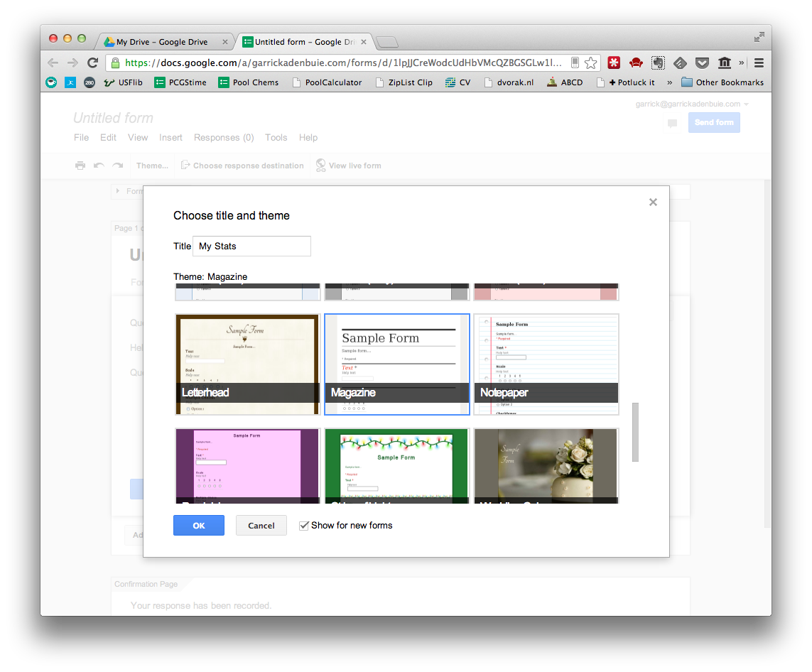The image size is (812, 672).
Task: Open the Other Bookmarks folder
Action: pyautogui.click(x=722, y=82)
